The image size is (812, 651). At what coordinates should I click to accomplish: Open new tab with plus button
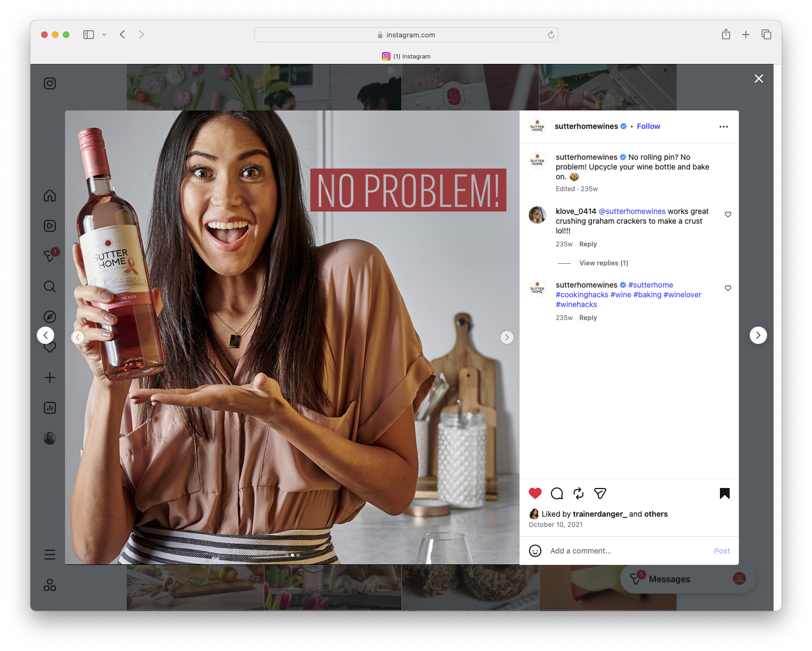(x=746, y=35)
